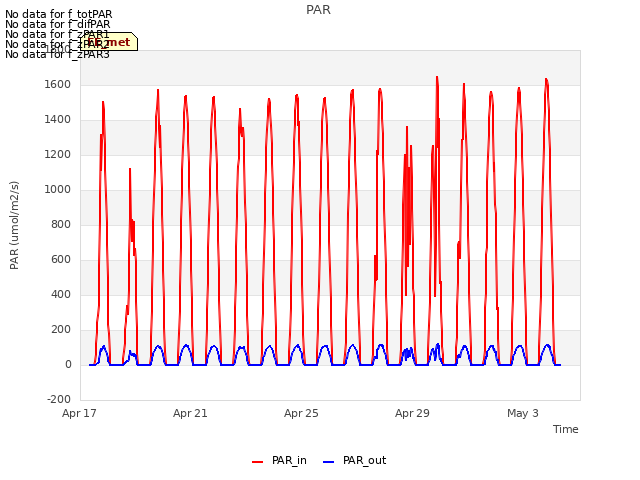
Task: Click the blue PAR_out legend swatch
Action: click(x=329, y=462)
